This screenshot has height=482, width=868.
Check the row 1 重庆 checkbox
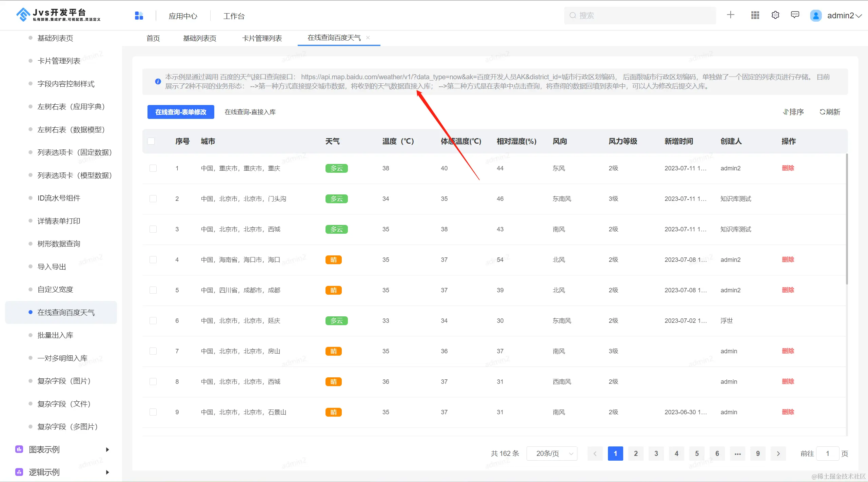(153, 168)
